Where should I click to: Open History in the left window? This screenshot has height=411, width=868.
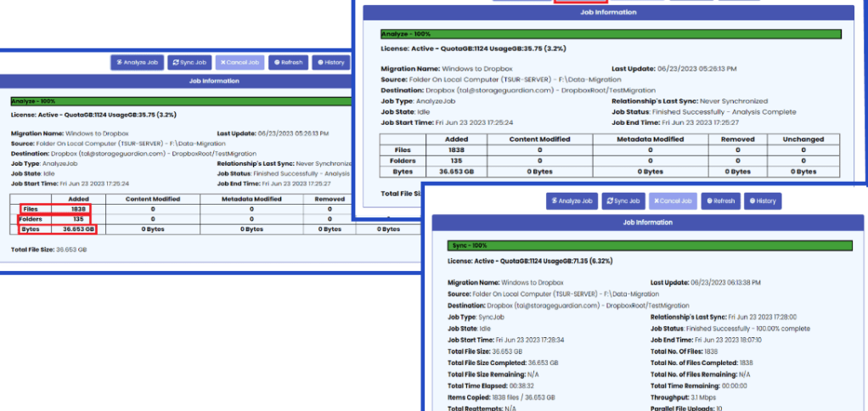coord(330,63)
